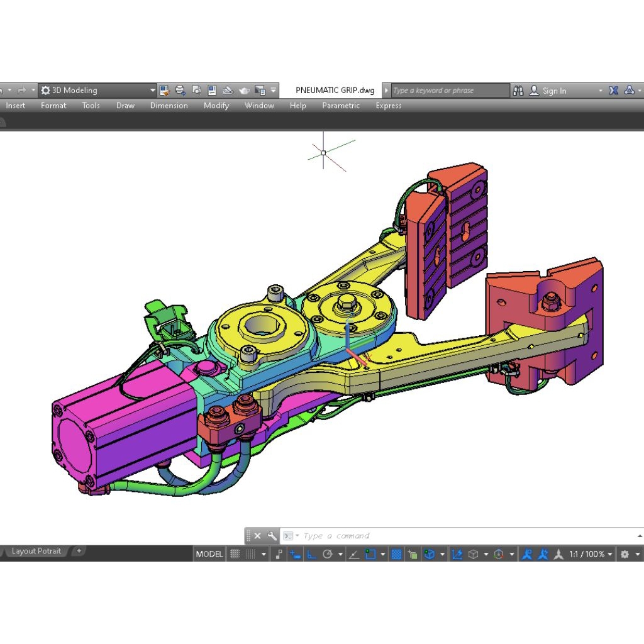Toggle object snap tracking icon
This screenshot has width=644, height=644.
353,554
